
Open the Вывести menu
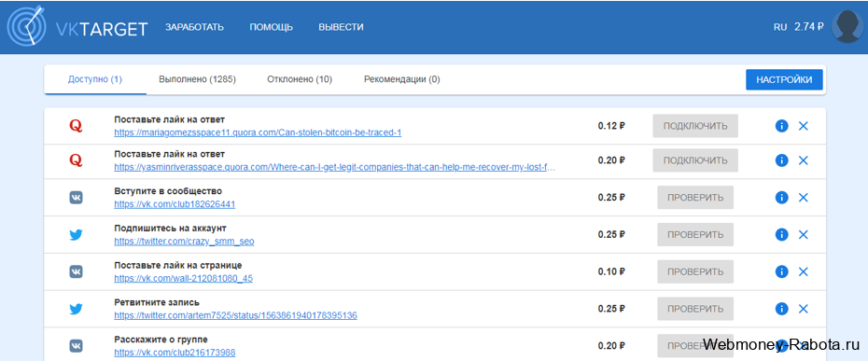(x=341, y=27)
